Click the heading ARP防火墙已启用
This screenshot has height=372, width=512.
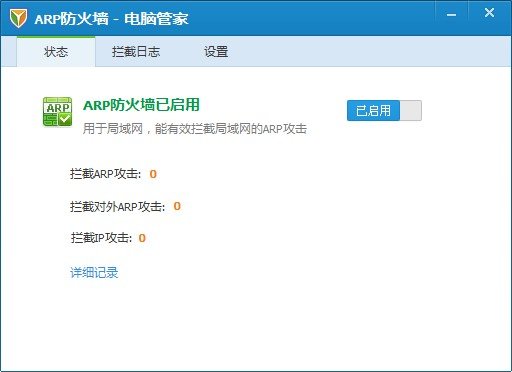coord(141,105)
